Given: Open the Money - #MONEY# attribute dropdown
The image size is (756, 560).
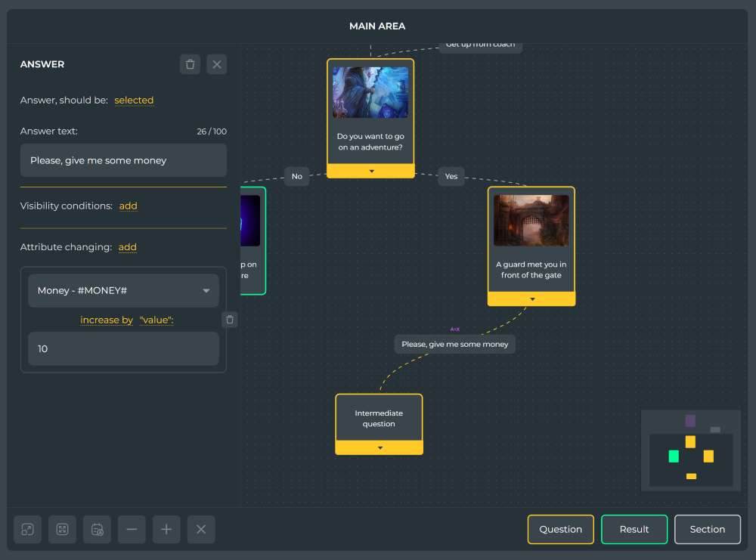Looking at the screenshot, I should point(123,291).
